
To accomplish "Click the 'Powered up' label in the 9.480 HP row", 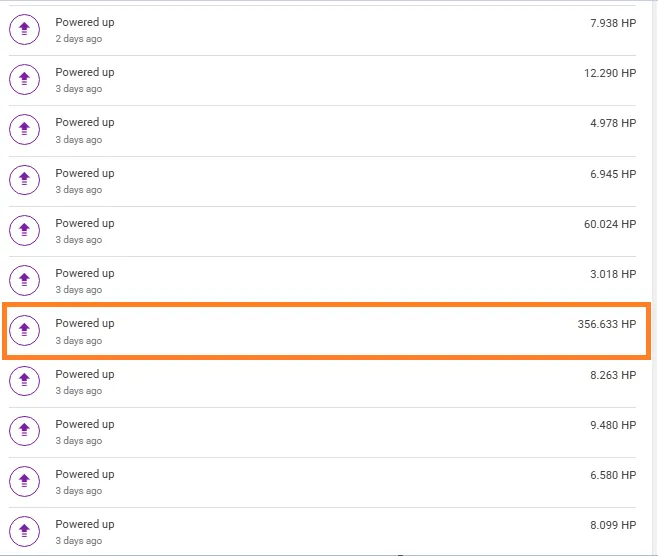I will point(85,424).
